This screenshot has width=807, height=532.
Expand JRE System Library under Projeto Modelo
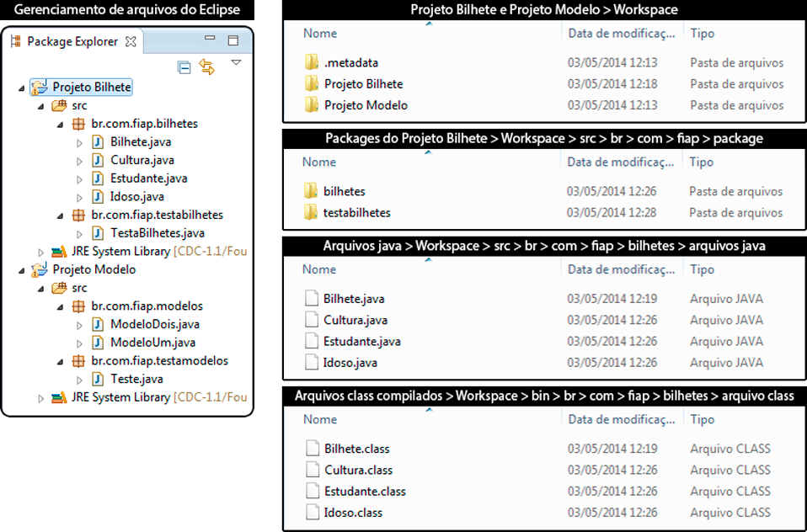tap(40, 396)
